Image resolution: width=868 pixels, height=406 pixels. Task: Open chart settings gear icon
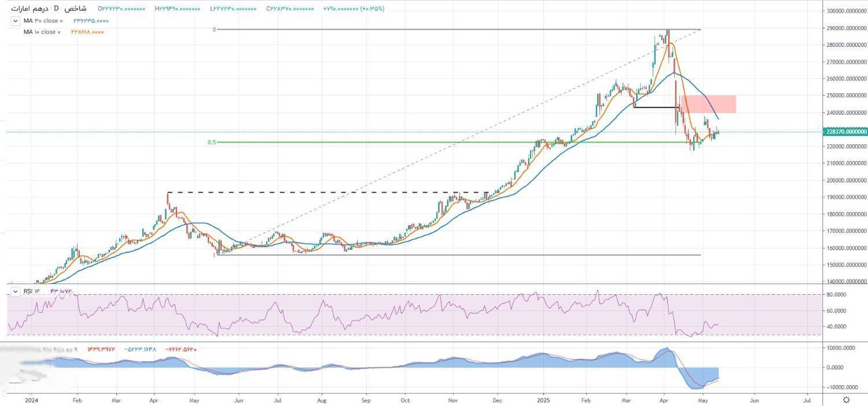[846, 400]
